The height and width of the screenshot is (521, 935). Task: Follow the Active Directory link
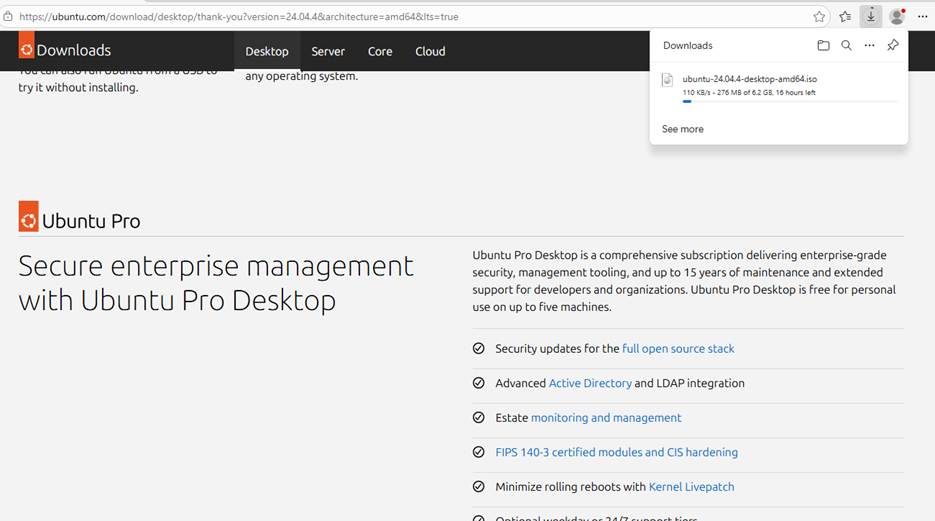pos(590,383)
